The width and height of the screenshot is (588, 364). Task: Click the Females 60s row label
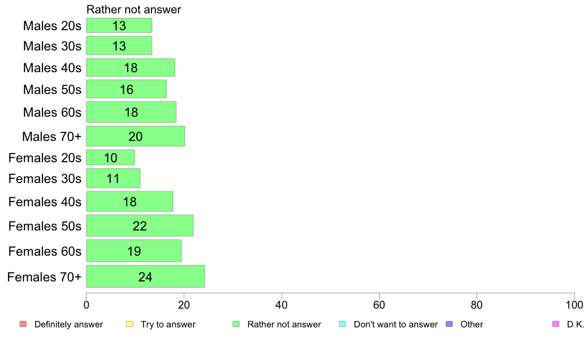pos(45,251)
